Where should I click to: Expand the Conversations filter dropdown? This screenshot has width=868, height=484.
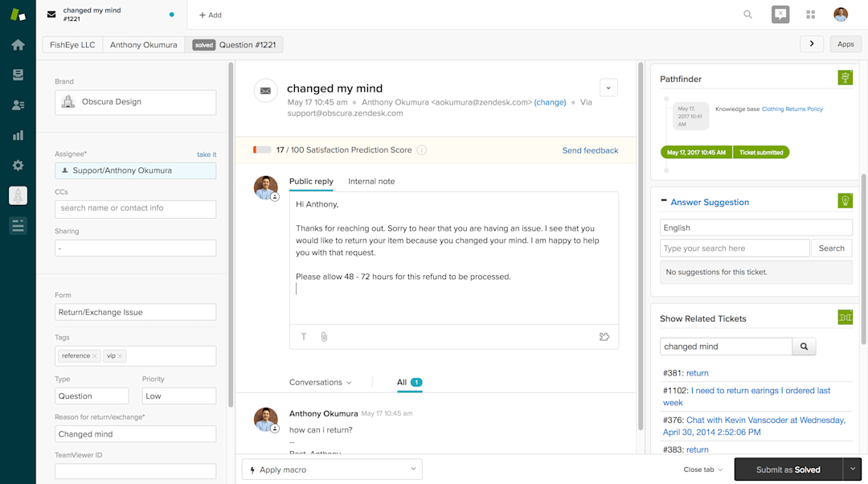[320, 383]
